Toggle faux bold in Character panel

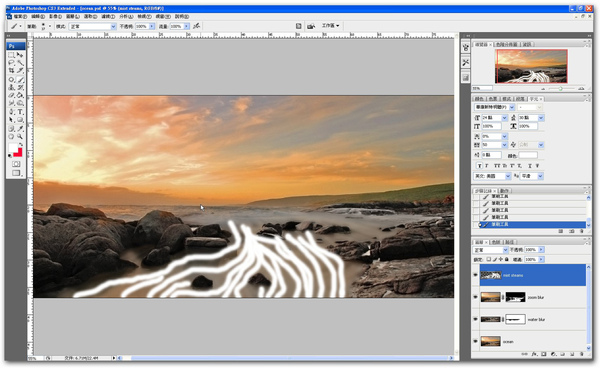(479, 166)
